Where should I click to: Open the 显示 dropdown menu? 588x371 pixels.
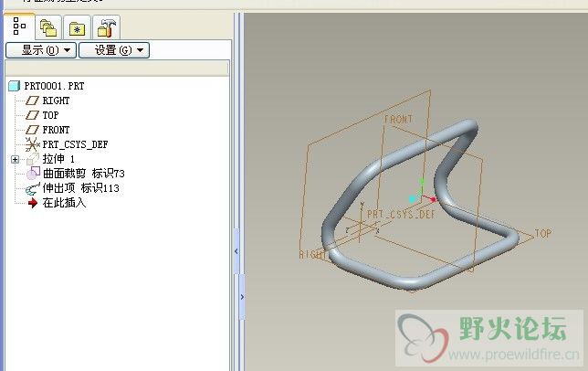pyautogui.click(x=41, y=50)
